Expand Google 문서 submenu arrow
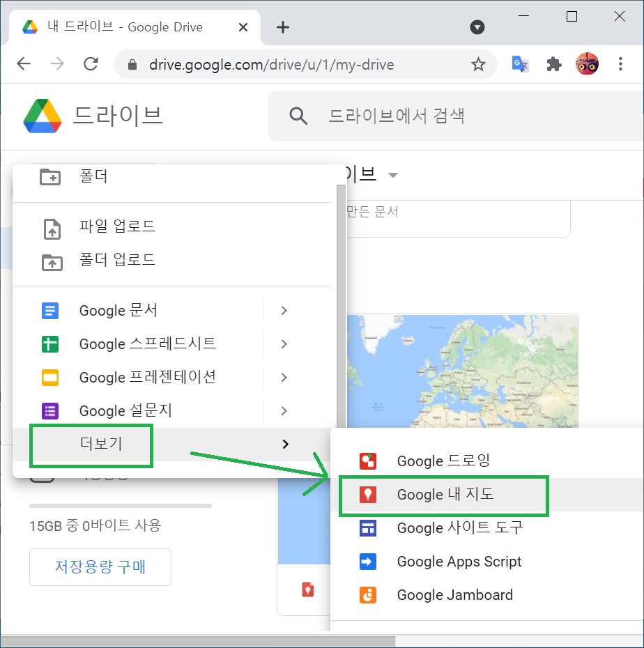The width and height of the screenshot is (644, 648). click(x=284, y=311)
